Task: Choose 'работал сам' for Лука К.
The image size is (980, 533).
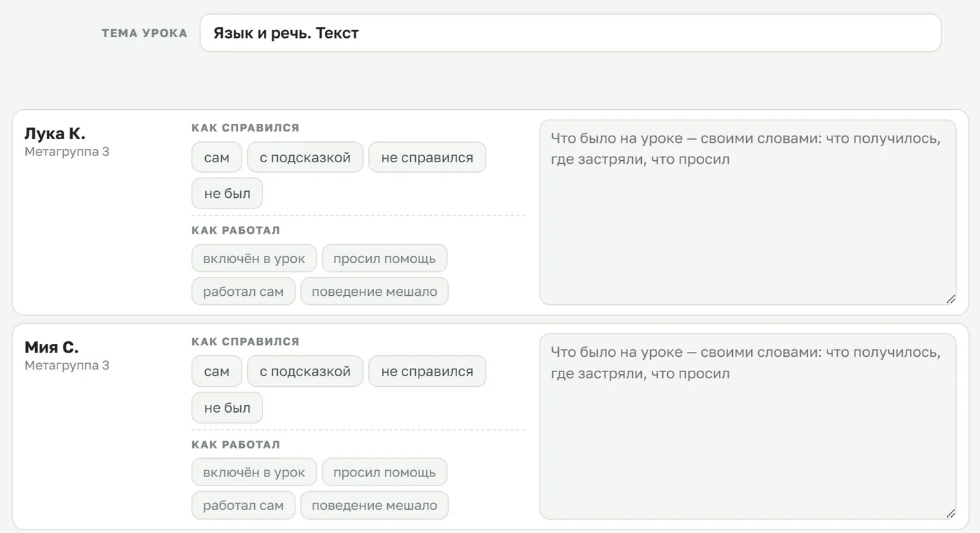Action: pos(244,291)
